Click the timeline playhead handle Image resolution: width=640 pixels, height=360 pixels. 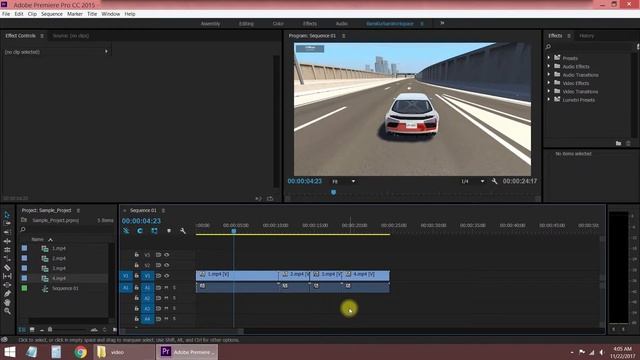click(x=234, y=231)
